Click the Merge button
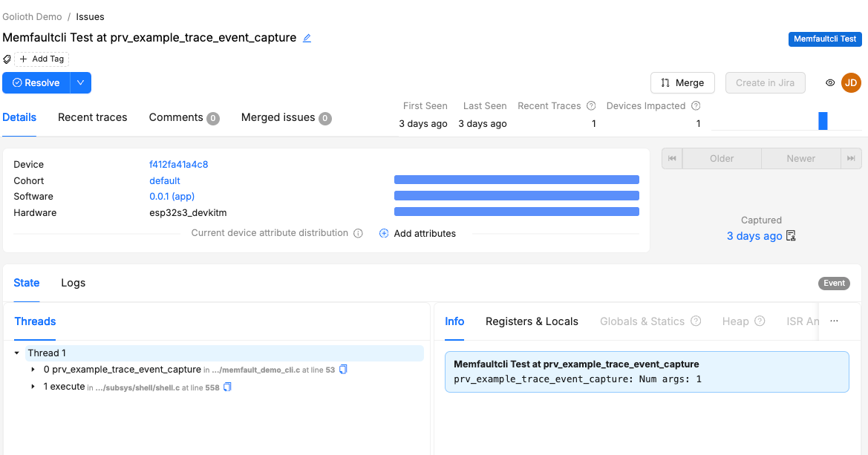The image size is (868, 455). [x=682, y=82]
